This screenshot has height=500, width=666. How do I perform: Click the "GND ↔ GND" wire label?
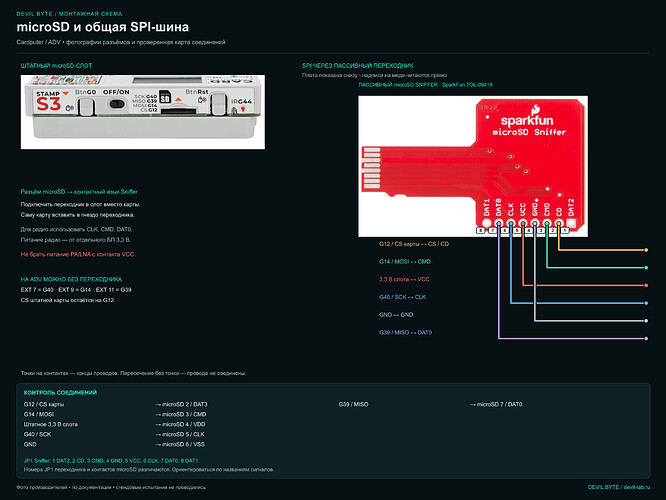click(x=396, y=315)
